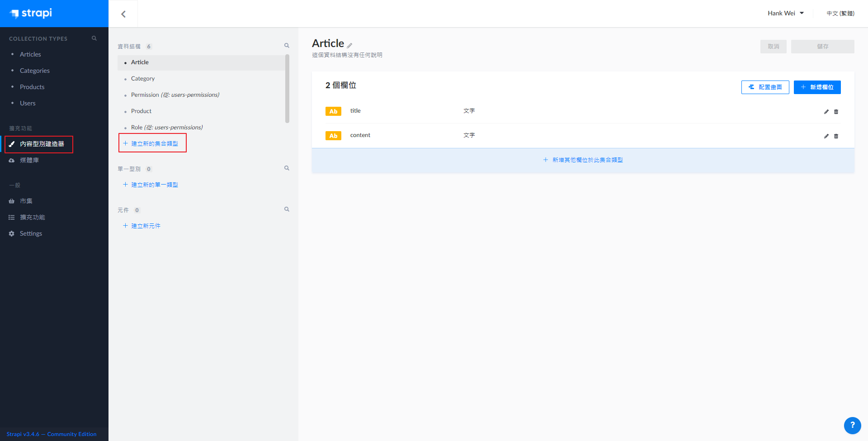868x441 pixels.
Task: Select Category in the content types list
Action: click(x=143, y=79)
